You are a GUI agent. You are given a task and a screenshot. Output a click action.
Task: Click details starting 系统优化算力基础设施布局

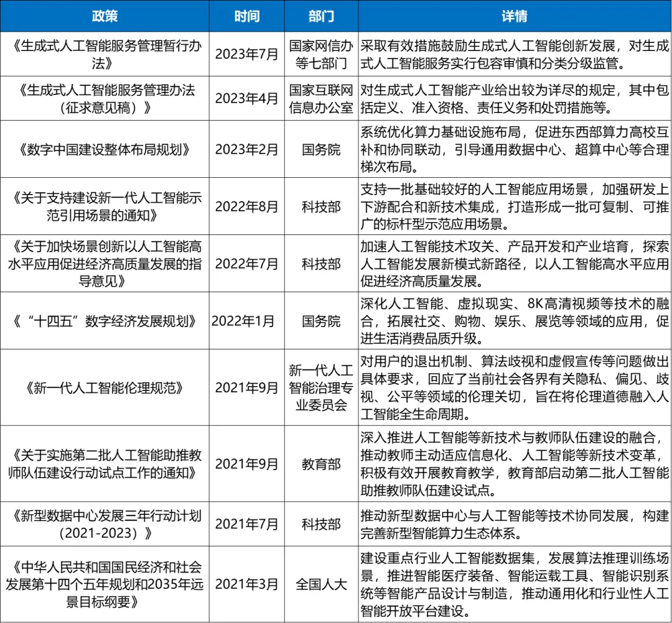pos(515,149)
